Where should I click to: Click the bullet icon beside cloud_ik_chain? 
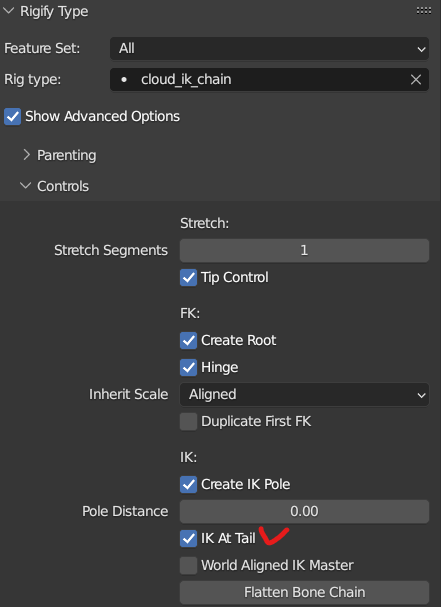pyautogui.click(x=124, y=80)
